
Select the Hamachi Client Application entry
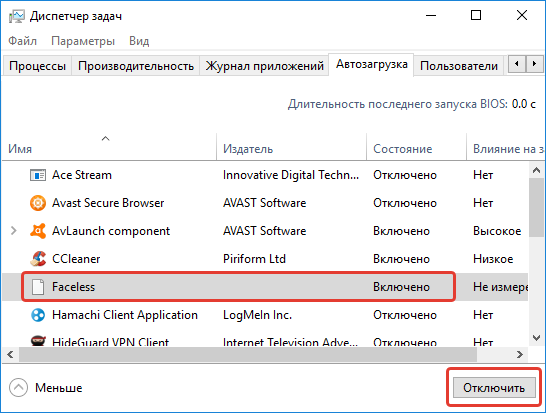point(125,315)
